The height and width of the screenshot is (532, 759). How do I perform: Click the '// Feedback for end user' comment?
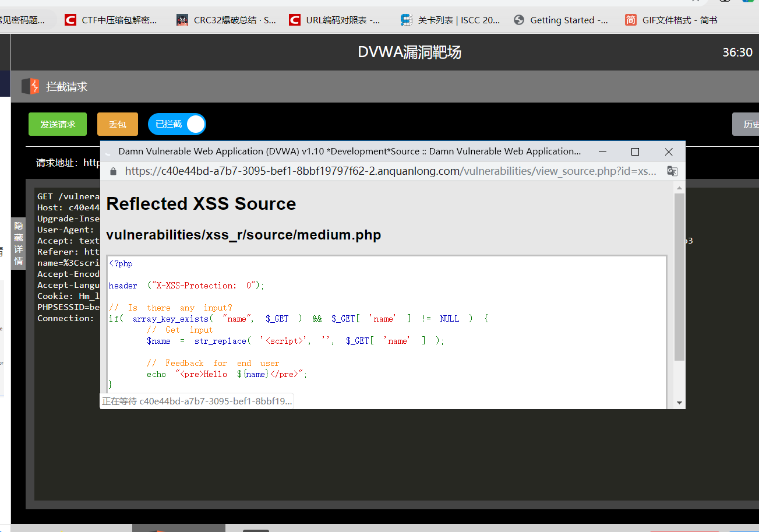[213, 363]
